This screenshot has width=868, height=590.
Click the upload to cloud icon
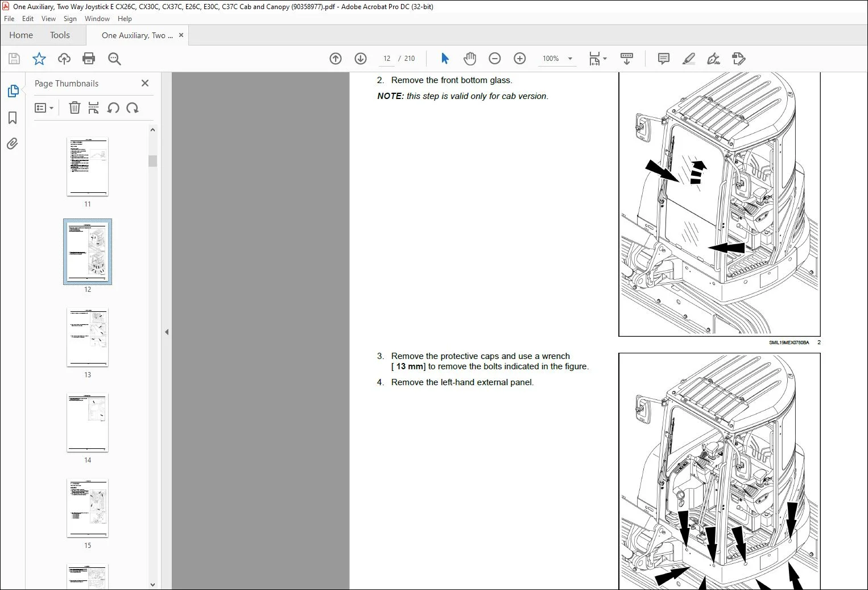tap(64, 59)
